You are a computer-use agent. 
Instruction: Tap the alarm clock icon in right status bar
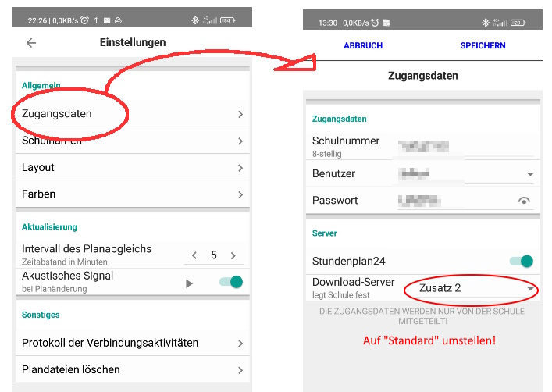click(x=375, y=23)
